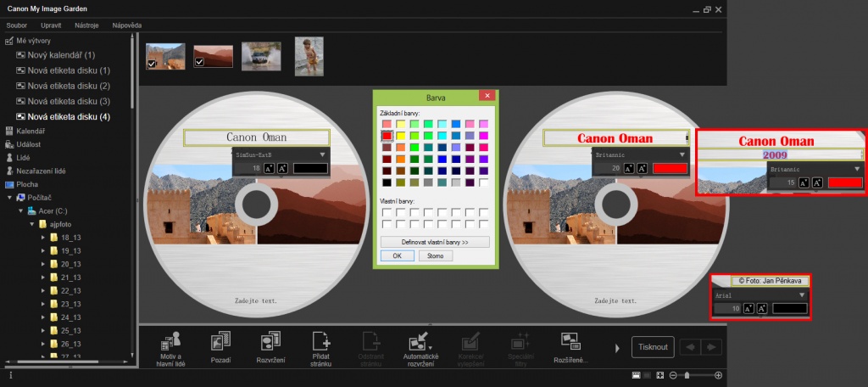
Task: Click the fit-to-window view icon
Action: (659, 375)
